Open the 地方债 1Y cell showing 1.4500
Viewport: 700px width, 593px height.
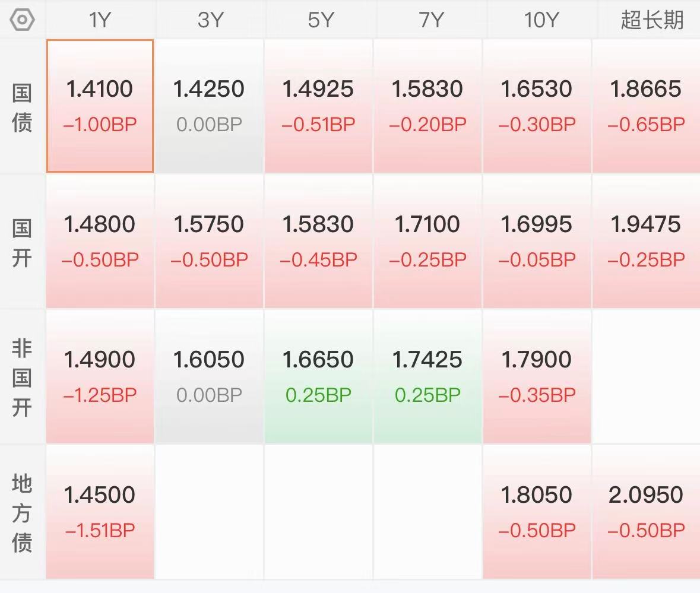(x=100, y=512)
